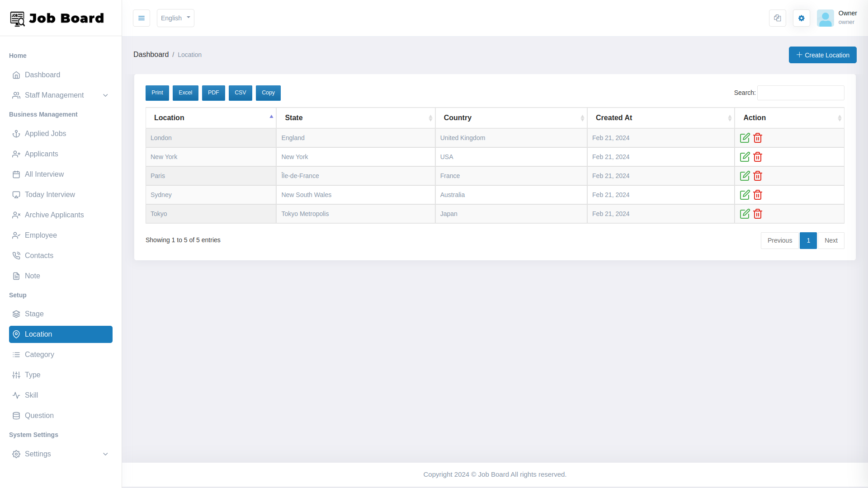Open the Skill menu item

coord(31,395)
